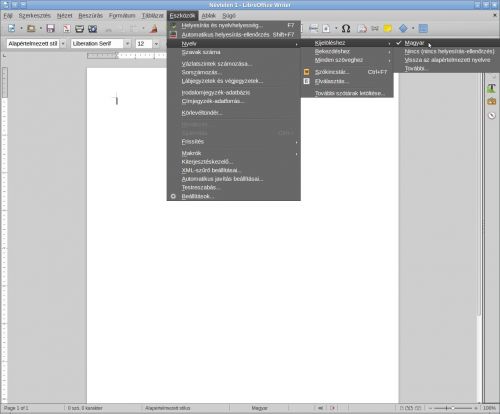Click the Elválasztás hyphenation icon
500x414 pixels.
307,81
